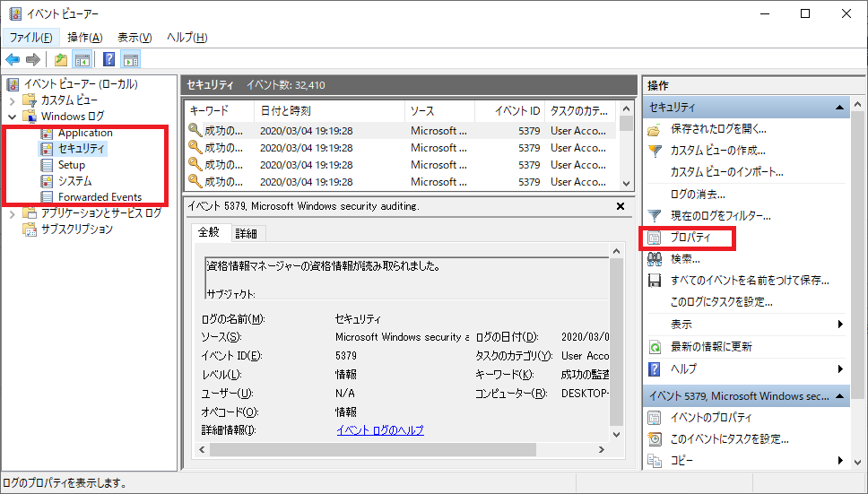Select the システム log in tree

coord(74,181)
